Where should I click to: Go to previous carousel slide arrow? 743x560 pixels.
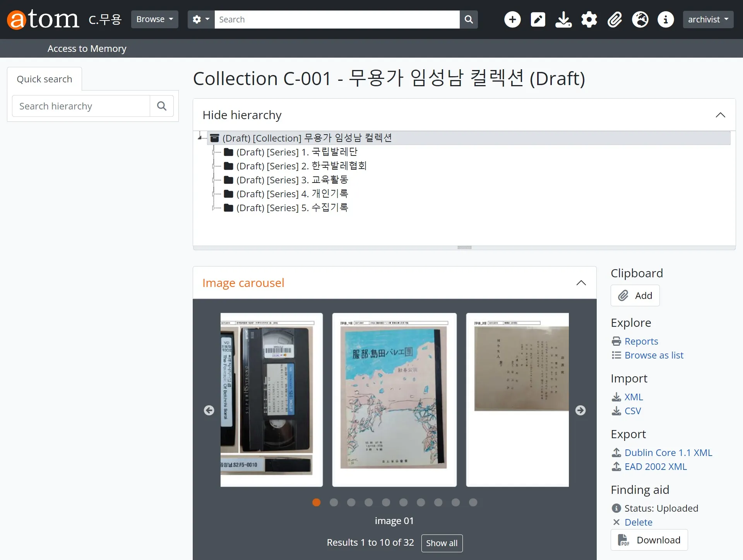209,410
